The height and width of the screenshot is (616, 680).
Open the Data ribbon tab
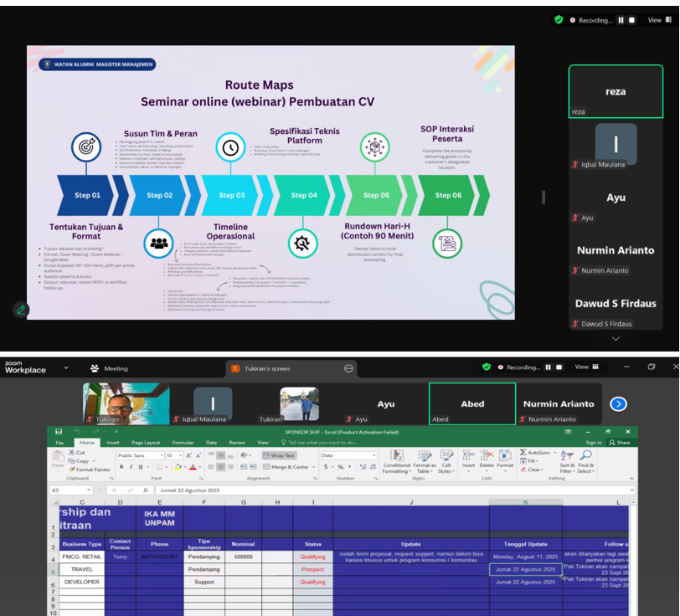tap(211, 443)
